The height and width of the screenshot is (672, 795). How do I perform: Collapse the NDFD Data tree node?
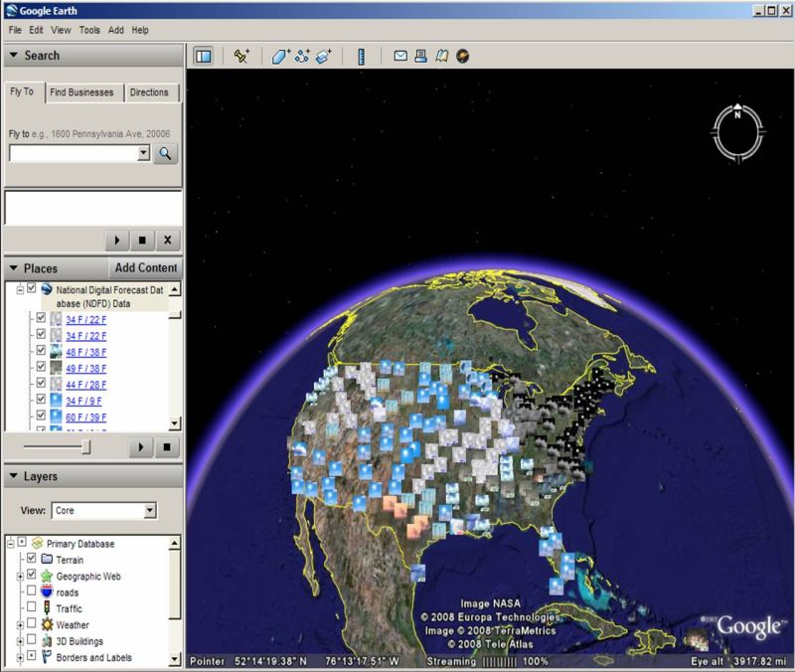(20, 289)
